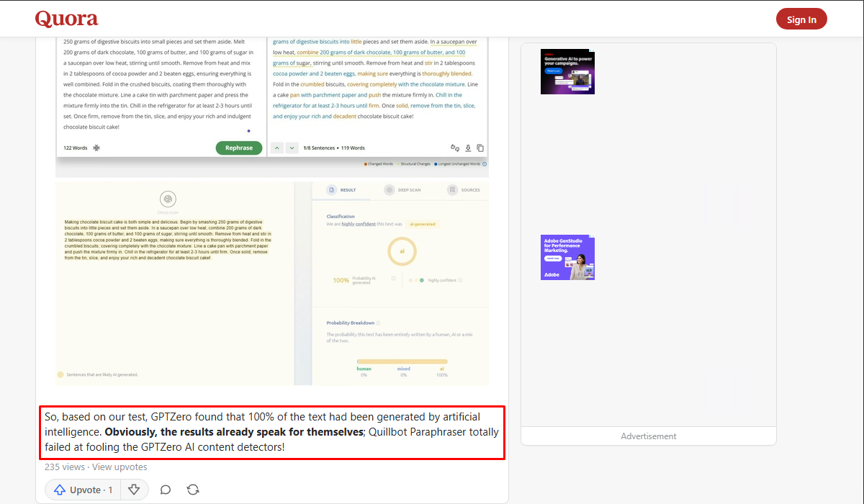Click the snowflake freeze icon beside 122 Words
Screen dimensions: 864x504
point(96,148)
